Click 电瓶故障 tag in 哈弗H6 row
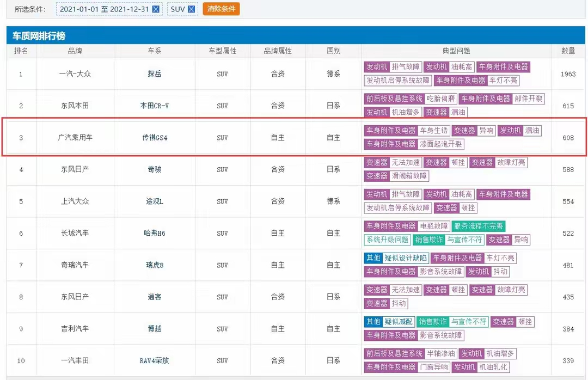 433,226
